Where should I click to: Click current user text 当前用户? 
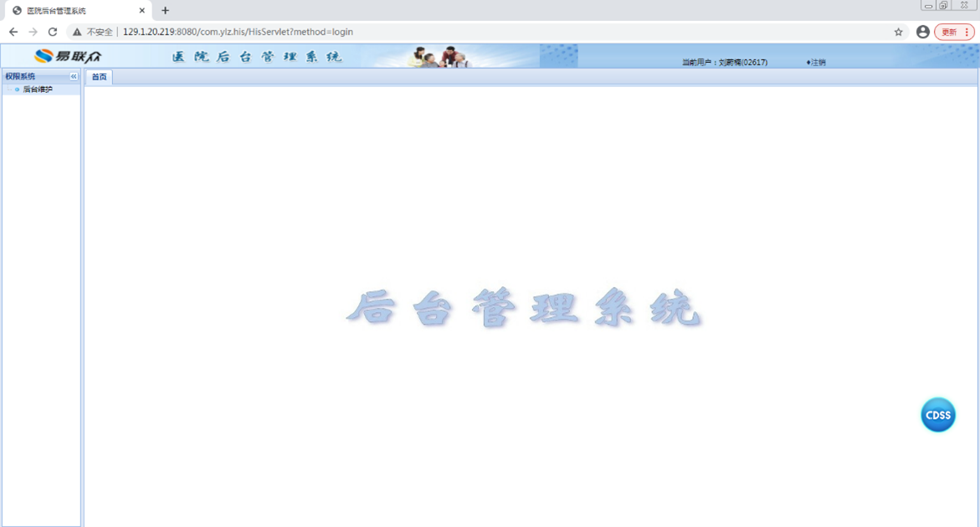(725, 63)
